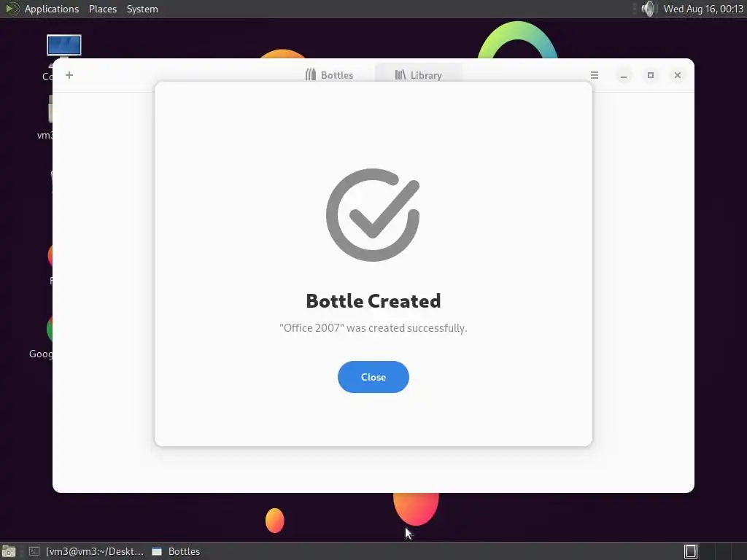The width and height of the screenshot is (747, 560).
Task: Open the Bottles tab
Action: (329, 75)
